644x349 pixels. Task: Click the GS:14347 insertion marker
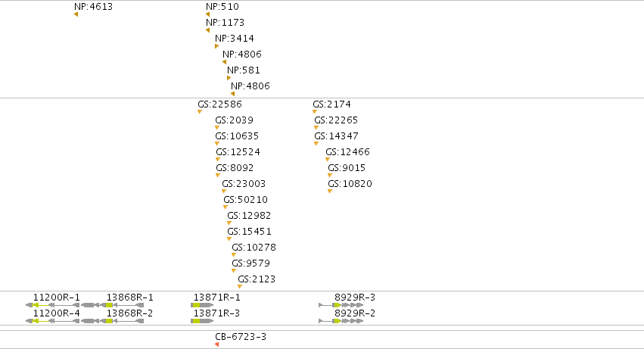(316, 144)
